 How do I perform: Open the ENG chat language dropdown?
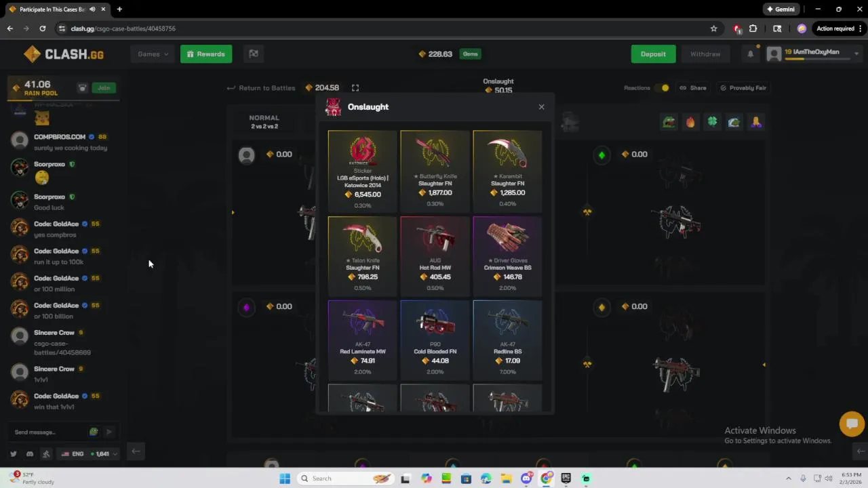pyautogui.click(x=90, y=453)
